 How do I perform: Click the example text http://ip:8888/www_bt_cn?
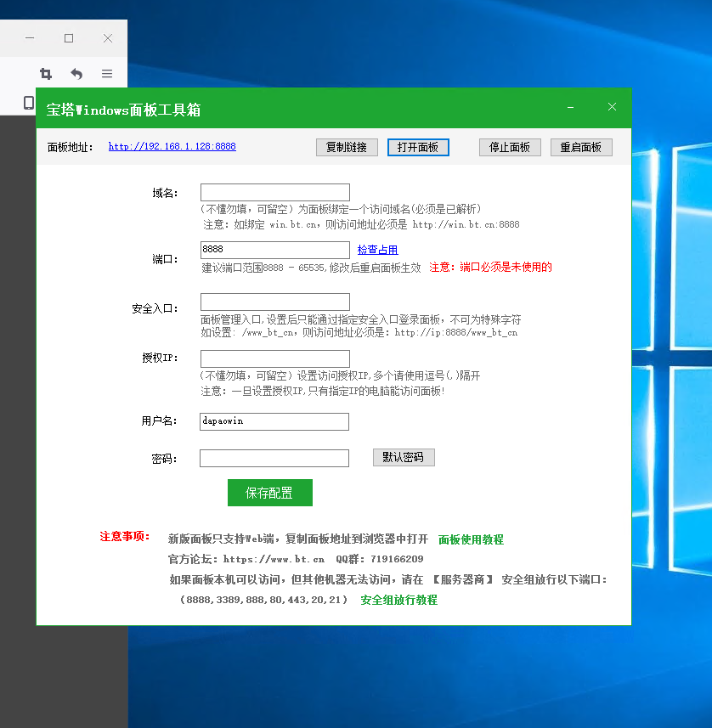[456, 332]
